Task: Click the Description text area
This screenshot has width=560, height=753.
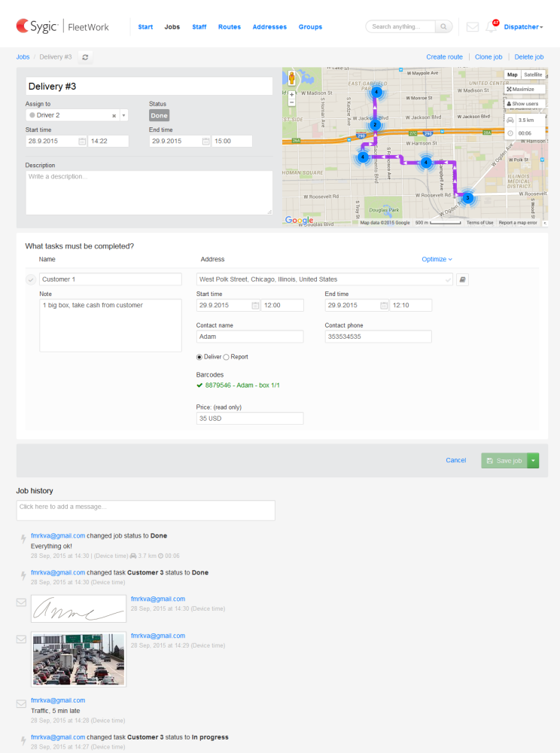Action: click(149, 193)
